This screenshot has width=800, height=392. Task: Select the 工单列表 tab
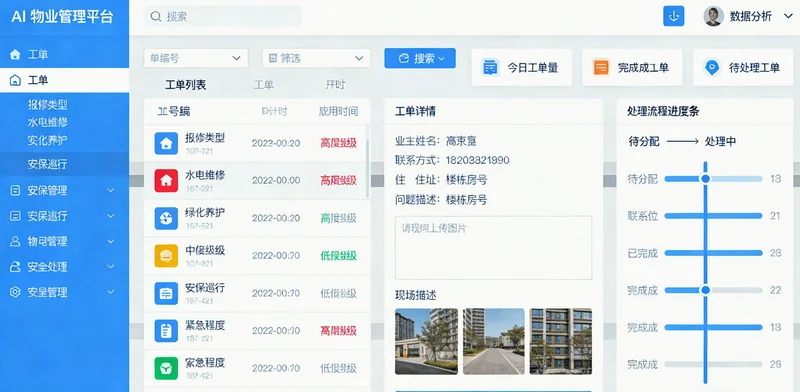pos(186,85)
